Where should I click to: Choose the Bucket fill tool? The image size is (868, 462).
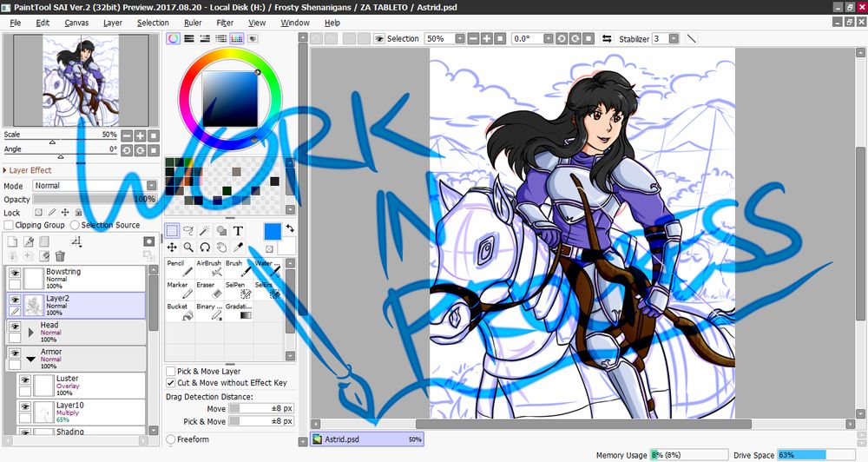180,311
